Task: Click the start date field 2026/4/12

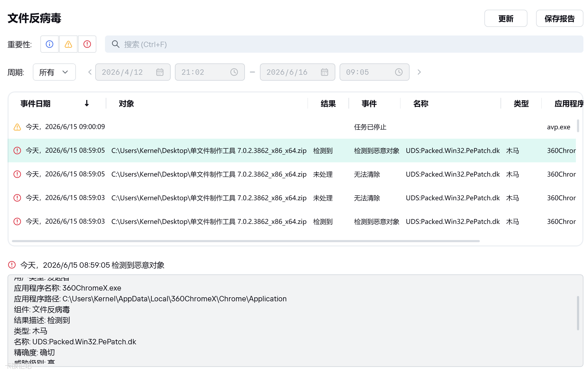Action: 133,72
